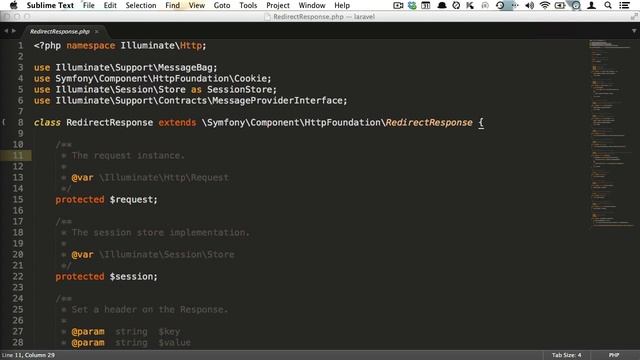Click the $request property on line 15
The image size is (640, 360).
tap(131, 200)
